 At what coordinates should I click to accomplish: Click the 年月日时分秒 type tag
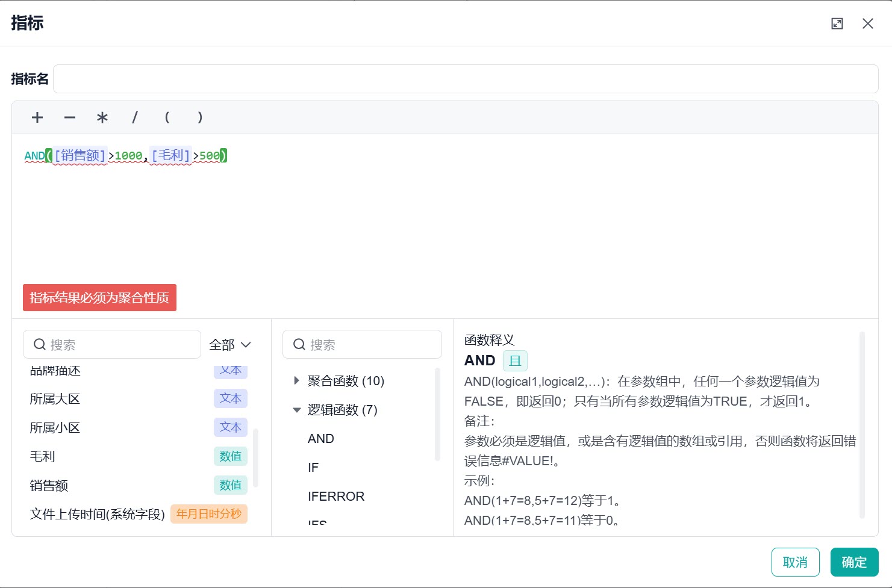[209, 514]
